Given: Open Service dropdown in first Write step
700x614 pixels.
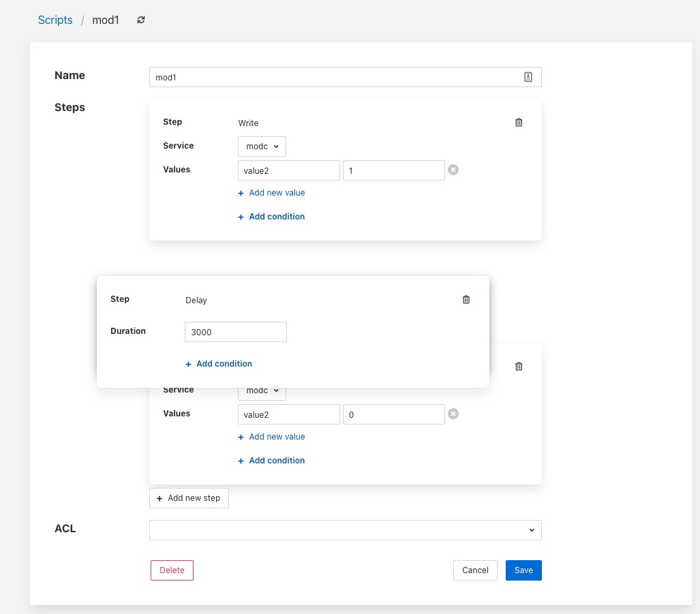Looking at the screenshot, I should (262, 147).
